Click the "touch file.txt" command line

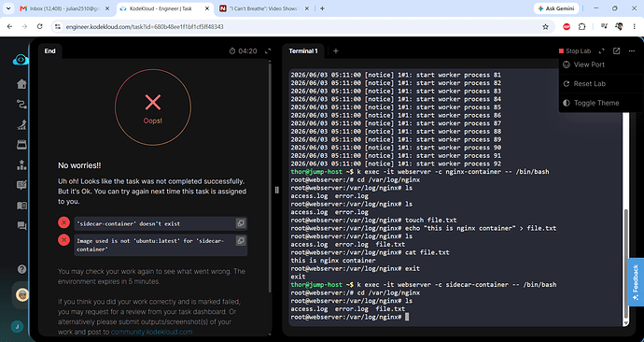pyautogui.click(x=373, y=220)
